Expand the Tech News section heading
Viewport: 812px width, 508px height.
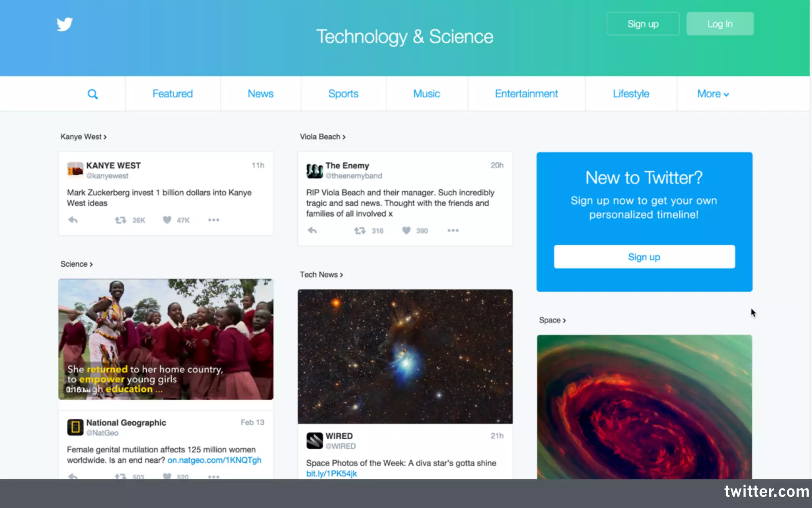321,275
